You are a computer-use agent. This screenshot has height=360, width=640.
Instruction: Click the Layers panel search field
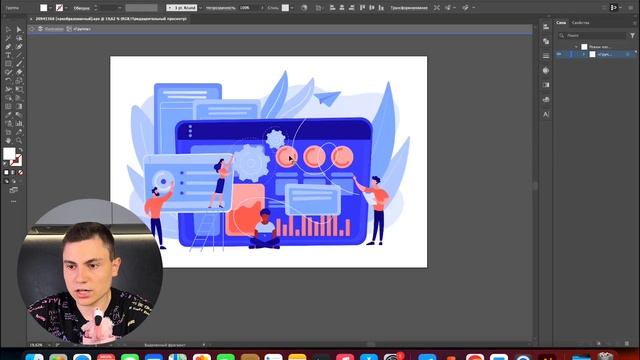point(592,36)
